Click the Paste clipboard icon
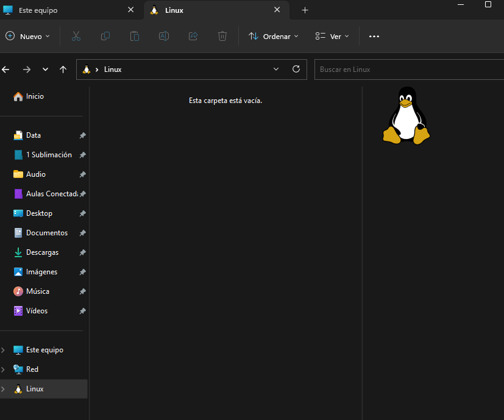Viewport: 504px width, 420px height. [134, 36]
